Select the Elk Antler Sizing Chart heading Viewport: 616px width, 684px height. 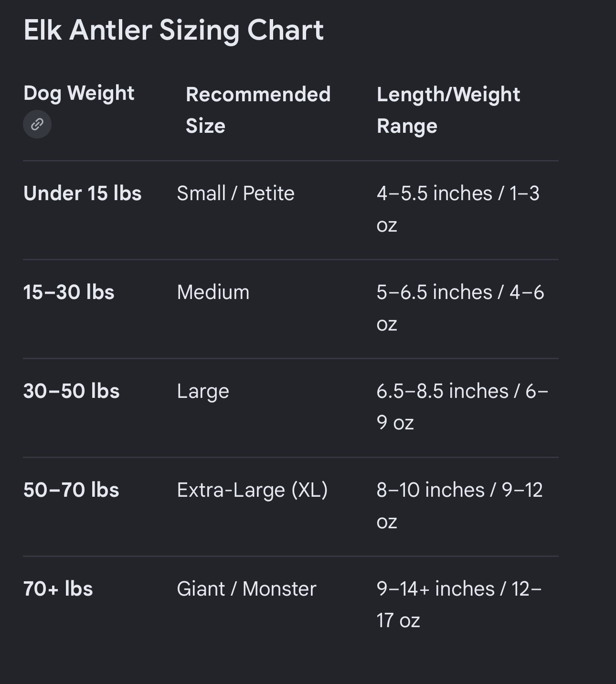173,31
